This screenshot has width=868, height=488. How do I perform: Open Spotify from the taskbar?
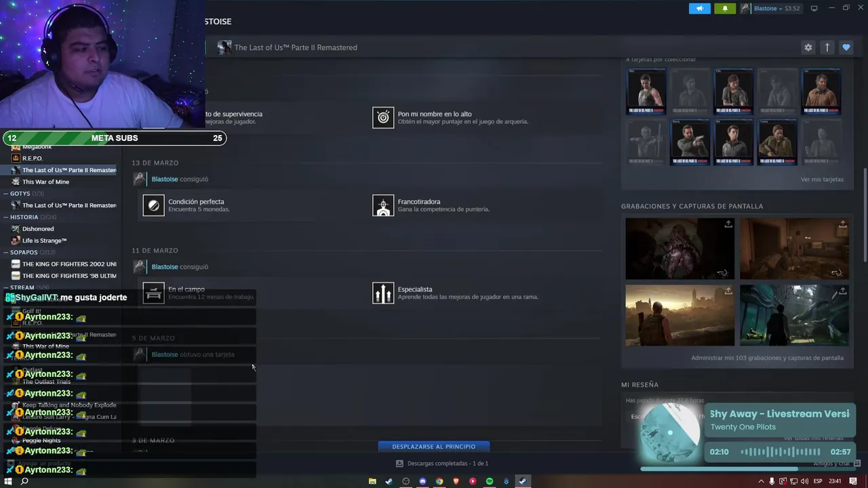coord(489,481)
